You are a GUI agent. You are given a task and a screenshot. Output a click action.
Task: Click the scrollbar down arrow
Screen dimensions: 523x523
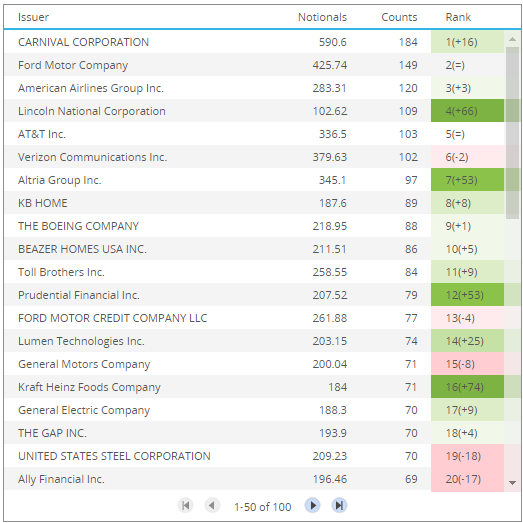click(x=512, y=482)
